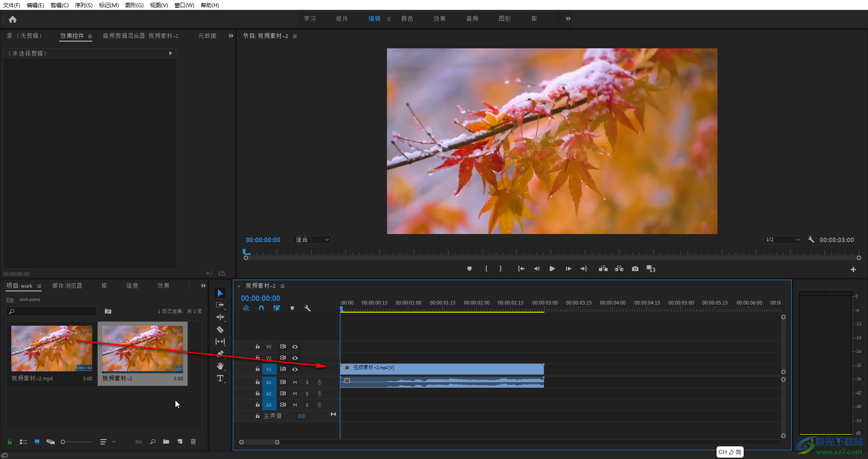868x459 pixels.
Task: Select the Pen tool in the timeline toolbar
Action: tap(220, 354)
